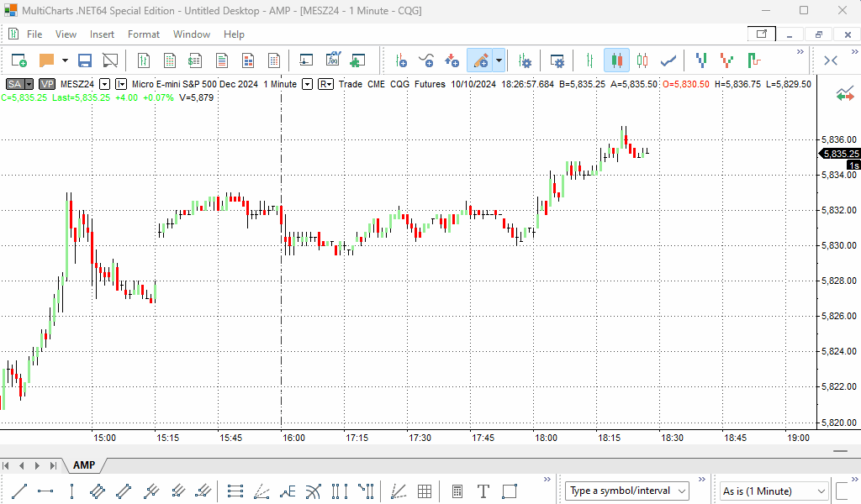Click the MESZ24 symbol label
The width and height of the screenshot is (861, 504).
click(x=77, y=84)
